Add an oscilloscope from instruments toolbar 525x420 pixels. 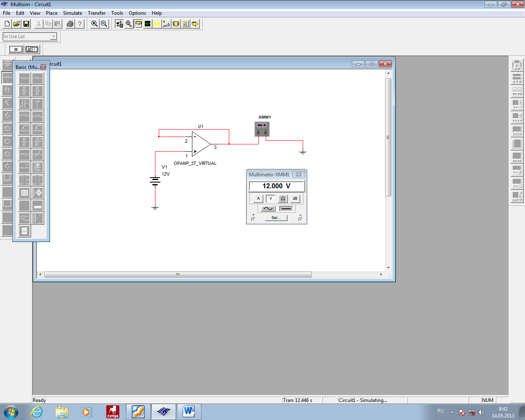pyautogui.click(x=517, y=104)
